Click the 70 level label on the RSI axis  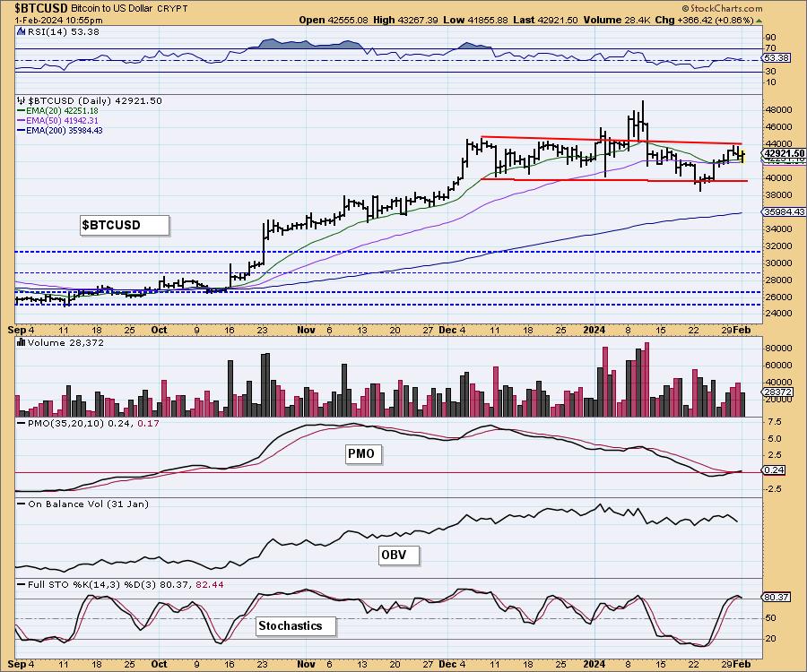pos(771,47)
